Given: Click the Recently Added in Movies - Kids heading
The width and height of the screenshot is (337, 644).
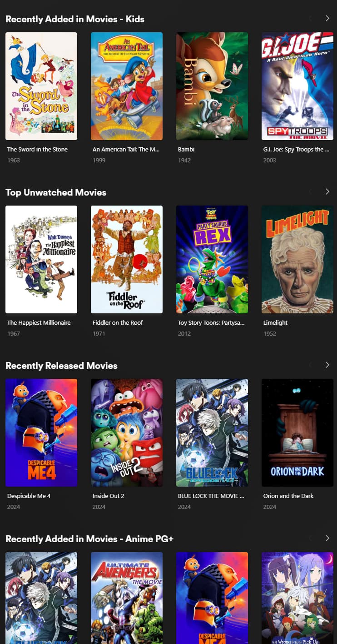Looking at the screenshot, I should [x=75, y=19].
